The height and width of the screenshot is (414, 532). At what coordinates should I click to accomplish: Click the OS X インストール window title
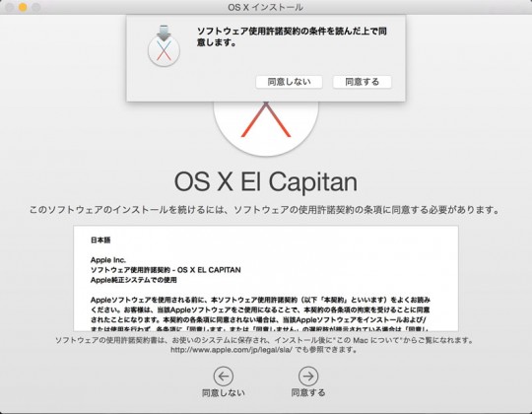(265, 7)
